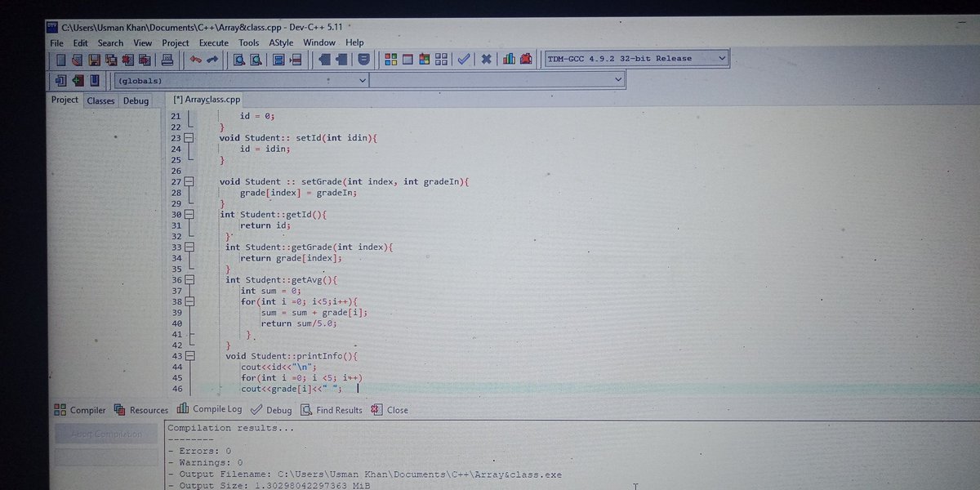The width and height of the screenshot is (980, 490).
Task: Click the Open file toolbar icon
Action: click(78, 59)
